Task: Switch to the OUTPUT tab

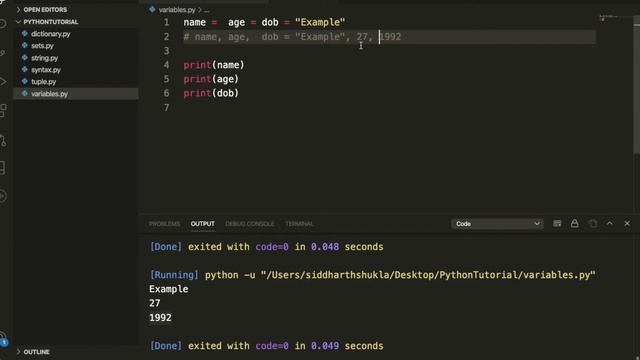Action: (x=202, y=224)
